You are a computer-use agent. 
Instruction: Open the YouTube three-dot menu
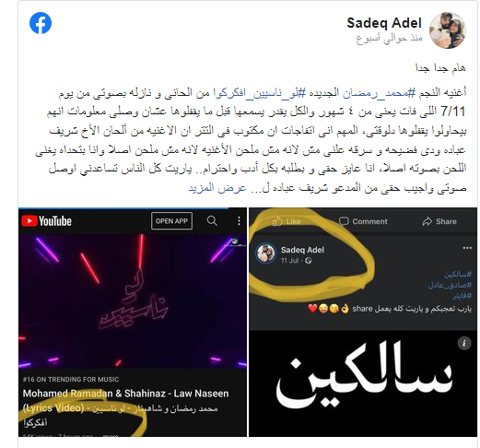239,221
